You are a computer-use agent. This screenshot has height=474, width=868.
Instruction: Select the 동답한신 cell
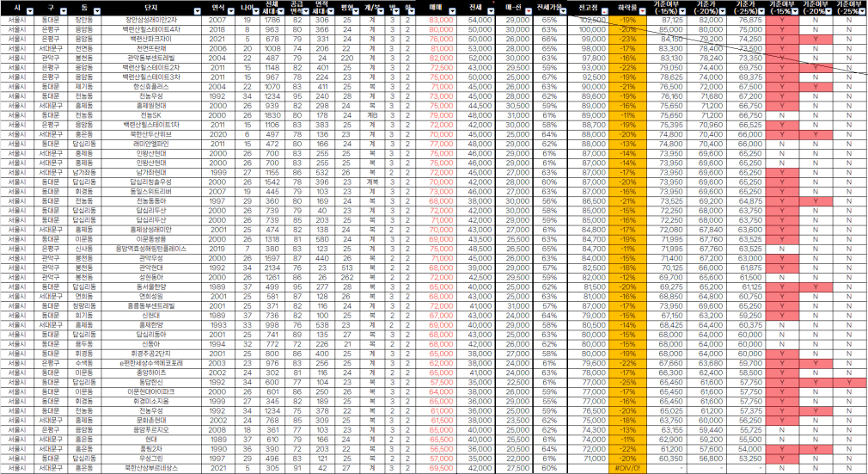point(151,383)
